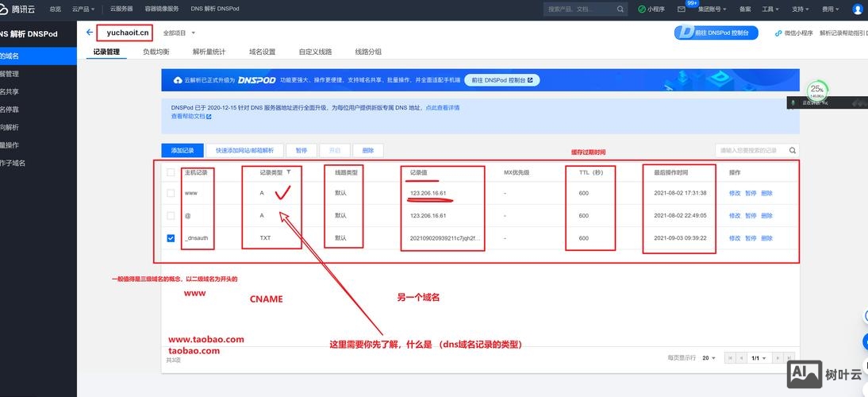Switch to the 自定义线路 tab
The image size is (868, 397).
[x=316, y=52]
